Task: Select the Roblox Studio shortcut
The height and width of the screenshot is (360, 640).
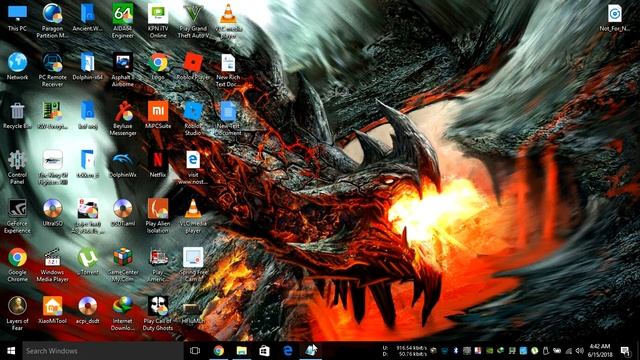Action: coord(193,119)
